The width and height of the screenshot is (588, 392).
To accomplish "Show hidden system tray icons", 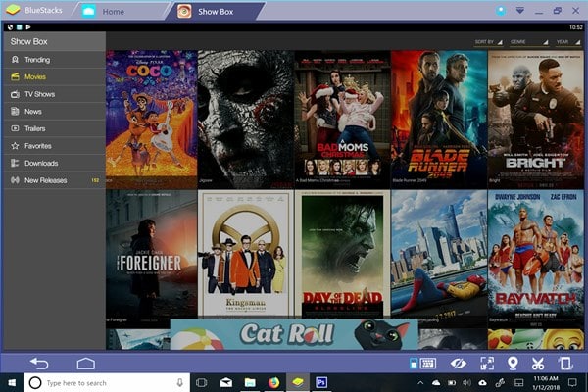I will click(x=420, y=383).
